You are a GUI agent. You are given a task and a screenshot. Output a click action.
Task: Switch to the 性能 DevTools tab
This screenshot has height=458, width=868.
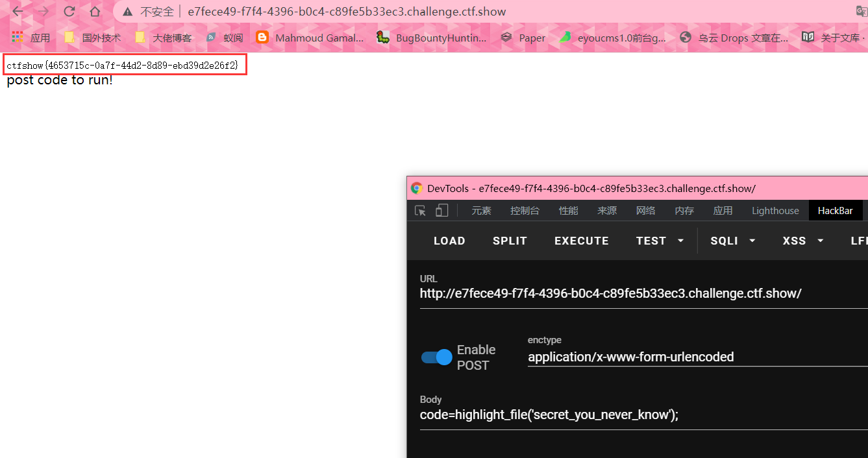click(x=568, y=210)
